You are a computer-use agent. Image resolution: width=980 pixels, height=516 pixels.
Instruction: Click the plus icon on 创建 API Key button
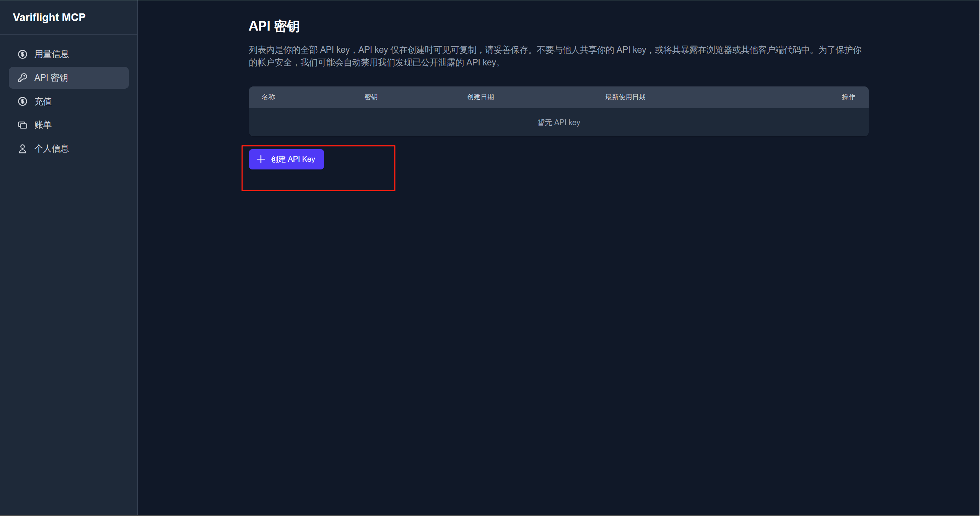[x=260, y=159]
